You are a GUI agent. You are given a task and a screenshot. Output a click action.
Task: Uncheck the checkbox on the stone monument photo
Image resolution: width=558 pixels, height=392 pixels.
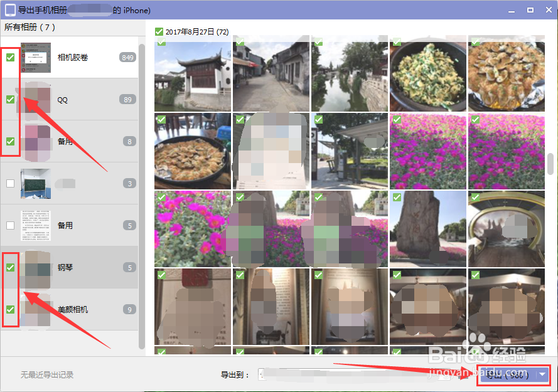click(x=397, y=197)
